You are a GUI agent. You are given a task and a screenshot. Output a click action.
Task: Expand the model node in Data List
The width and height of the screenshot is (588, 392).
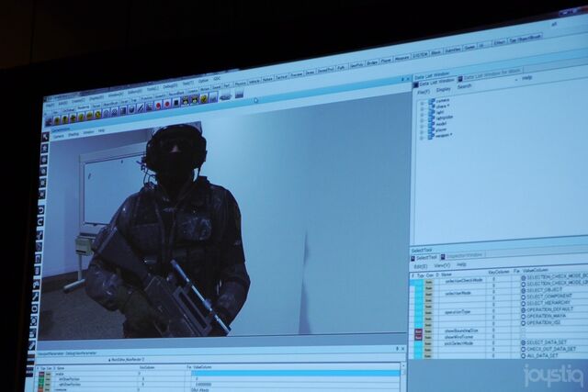[x=423, y=126]
